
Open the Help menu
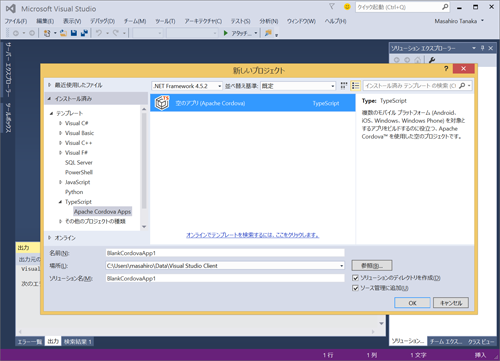335,21
